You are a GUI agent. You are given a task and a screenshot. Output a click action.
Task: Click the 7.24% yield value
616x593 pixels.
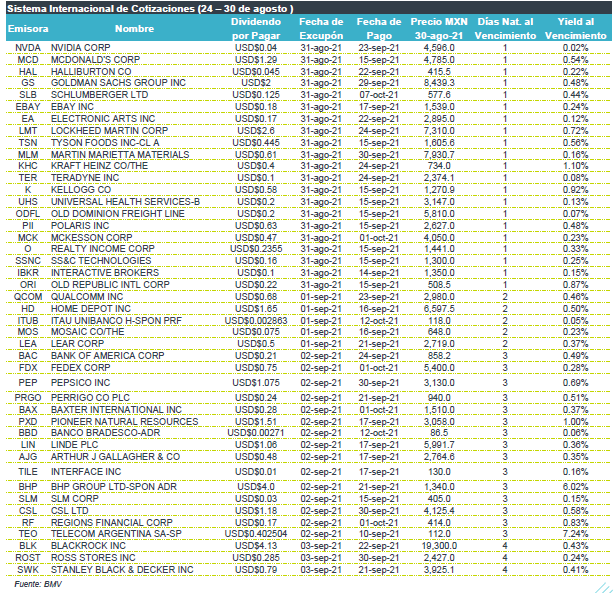pos(575,534)
